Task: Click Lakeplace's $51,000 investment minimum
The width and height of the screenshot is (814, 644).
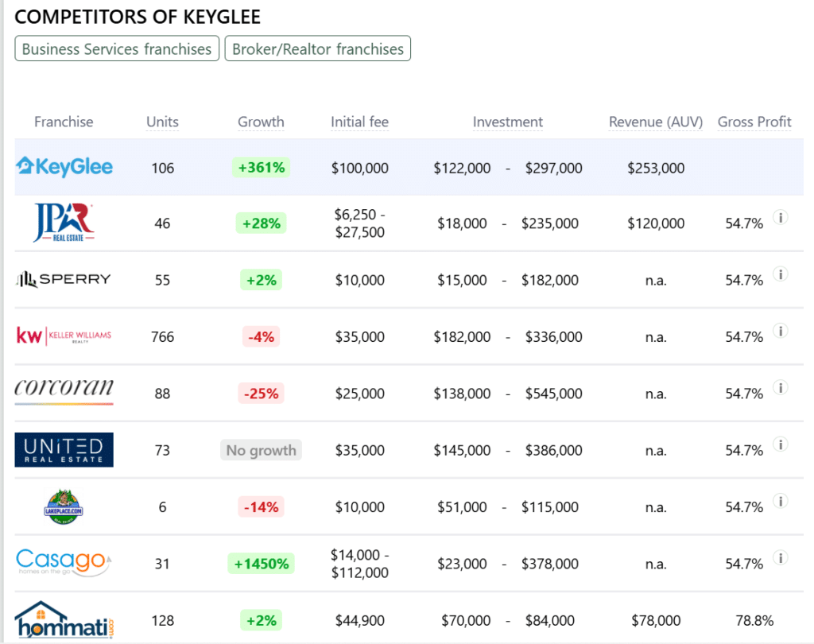Action: pyautogui.click(x=462, y=506)
